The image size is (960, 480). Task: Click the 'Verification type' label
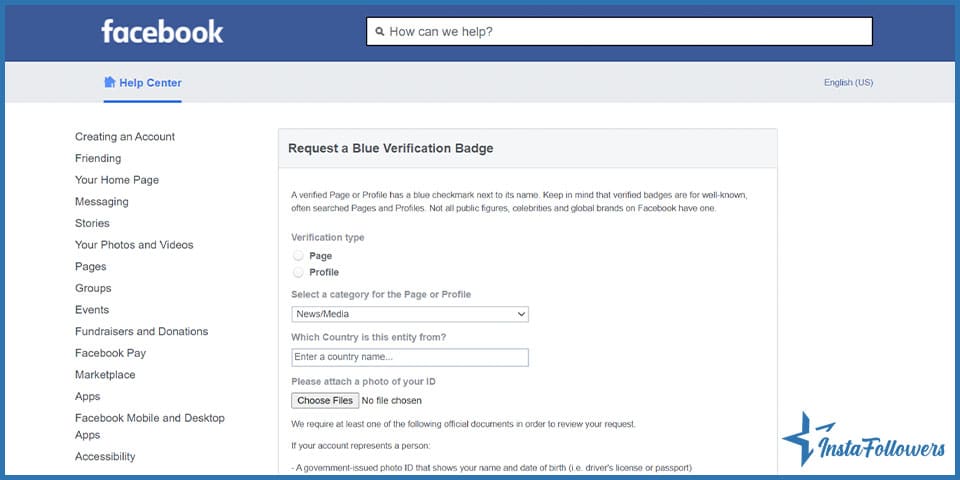point(328,238)
